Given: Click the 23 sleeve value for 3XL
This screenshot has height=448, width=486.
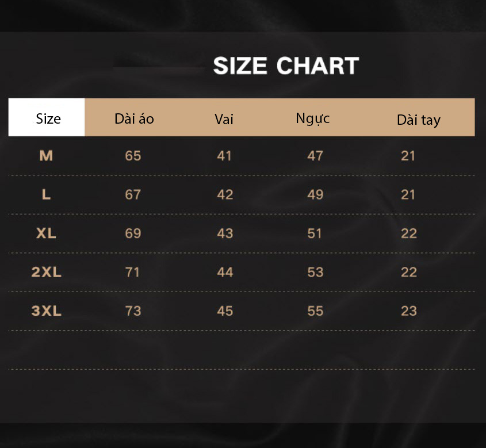Looking at the screenshot, I should pos(409,311).
